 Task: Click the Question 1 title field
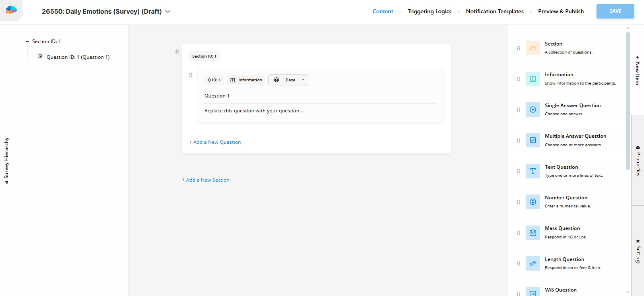320,96
